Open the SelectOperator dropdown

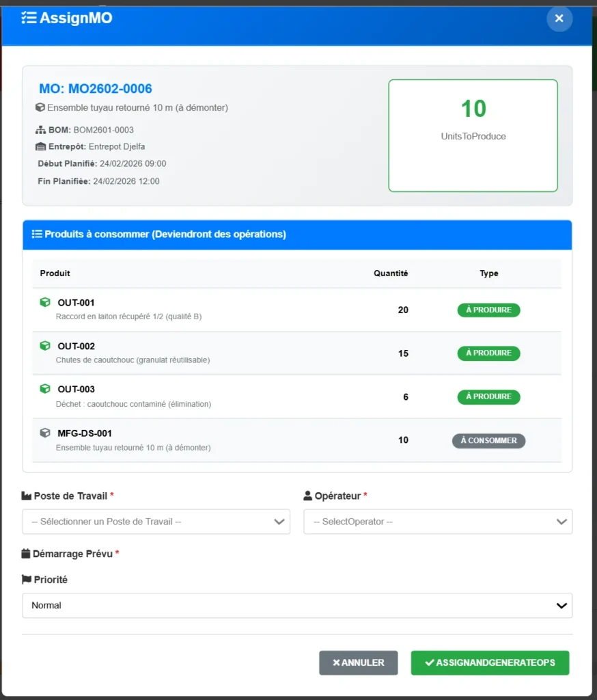tap(438, 522)
